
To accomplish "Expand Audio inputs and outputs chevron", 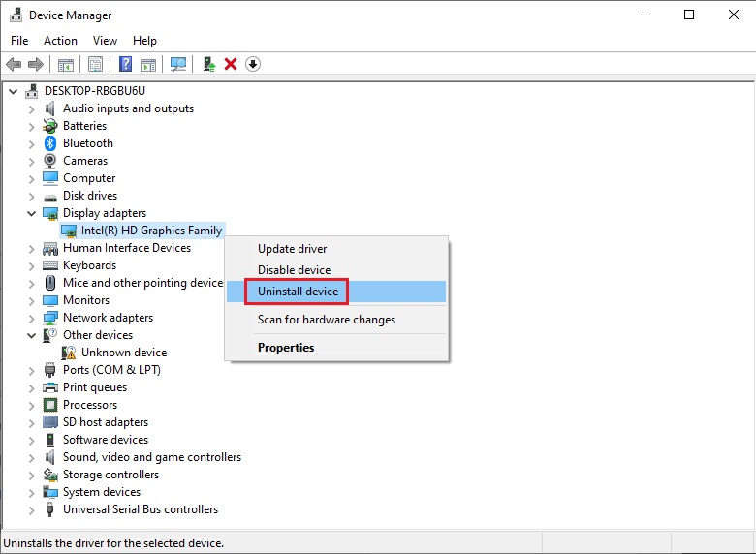I will [32, 109].
